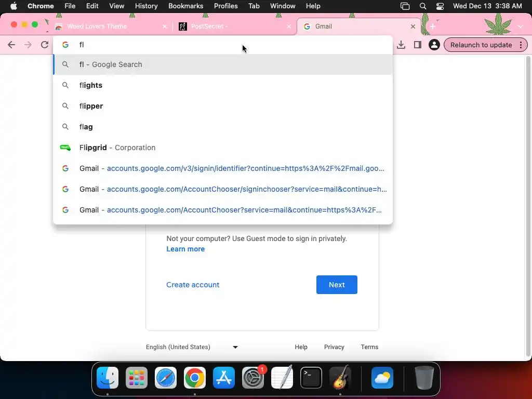Open the Edit menu
This screenshot has width=532, height=399.
pyautogui.click(x=92, y=6)
